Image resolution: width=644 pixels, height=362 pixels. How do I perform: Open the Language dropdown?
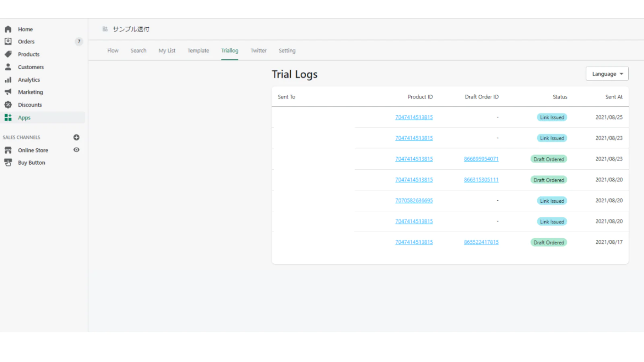(607, 74)
